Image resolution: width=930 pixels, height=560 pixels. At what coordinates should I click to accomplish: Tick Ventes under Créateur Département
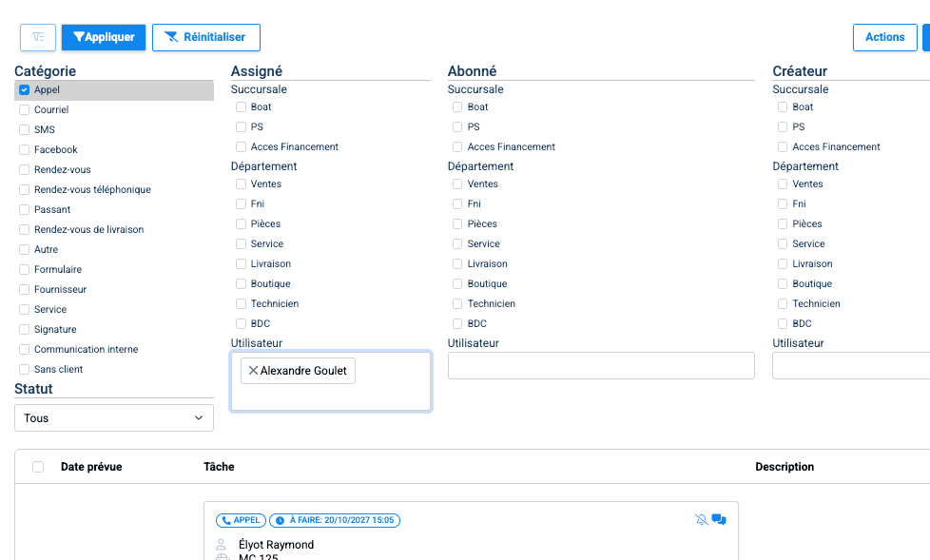tap(783, 184)
